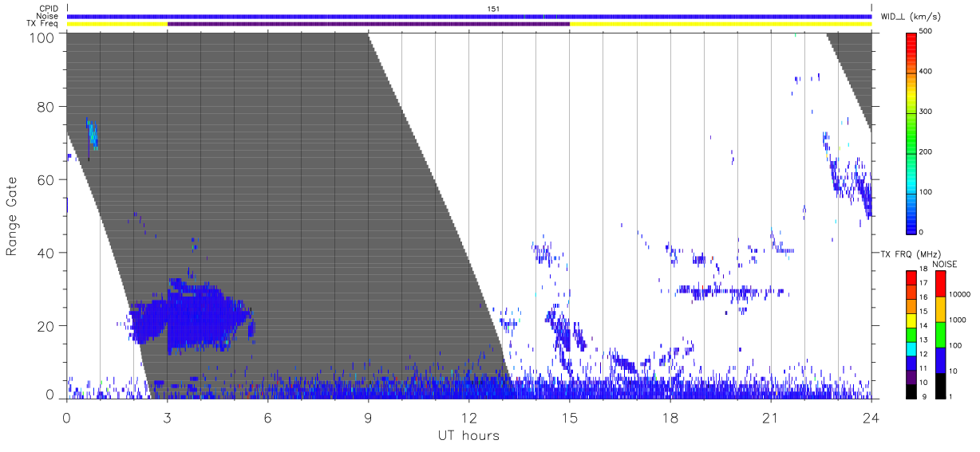Click the WID⊥ (km/s) color bar title

point(911,16)
